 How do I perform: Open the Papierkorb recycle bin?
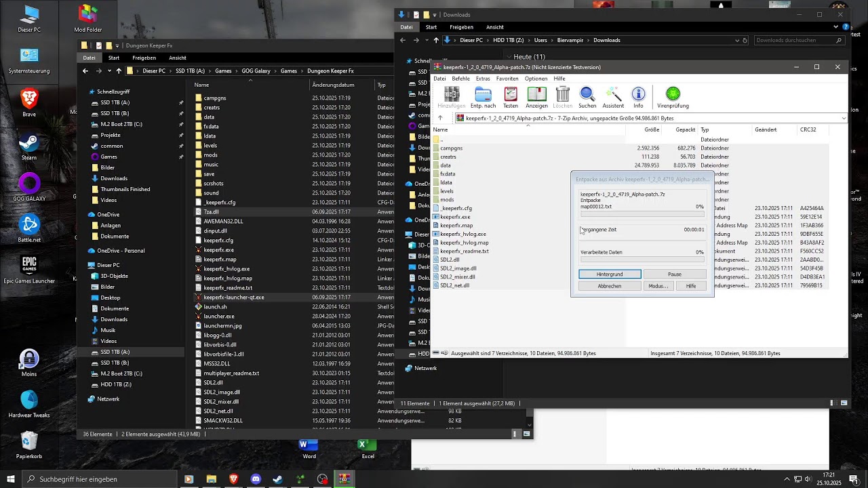[x=29, y=446]
